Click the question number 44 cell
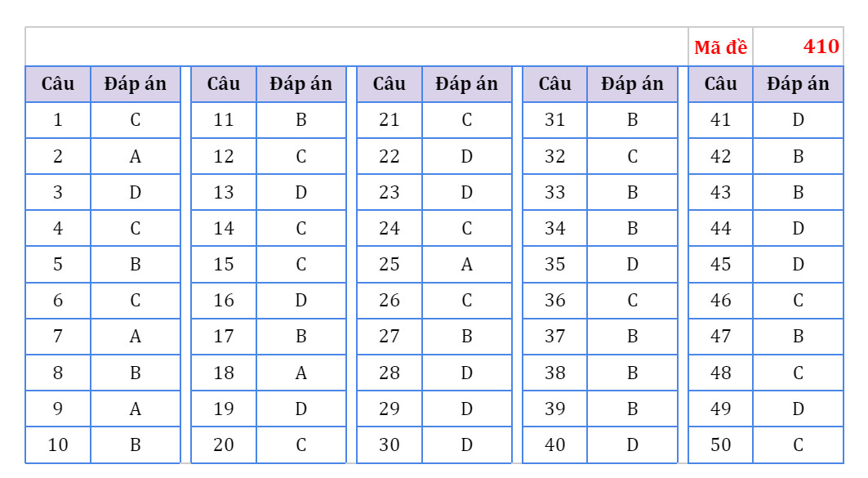868x478 pixels. tap(720, 228)
